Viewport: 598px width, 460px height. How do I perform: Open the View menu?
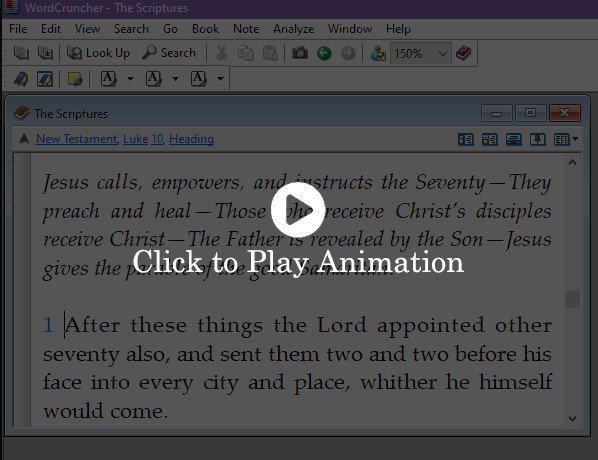tap(87, 29)
